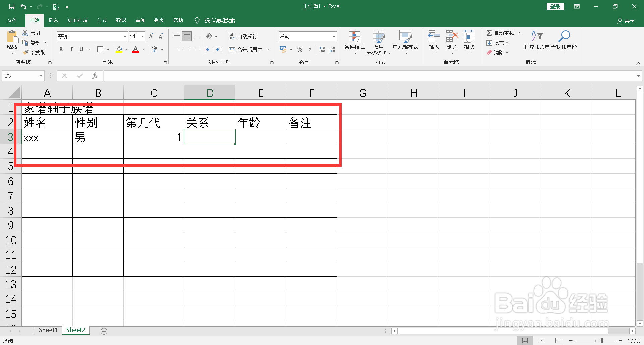Click the Delete Cells (删除) icon

452,40
